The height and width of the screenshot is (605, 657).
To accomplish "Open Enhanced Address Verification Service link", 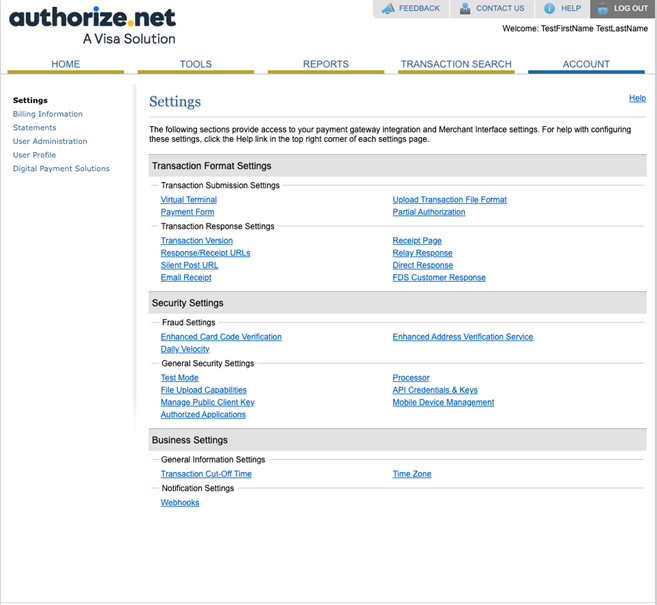I will [x=462, y=337].
